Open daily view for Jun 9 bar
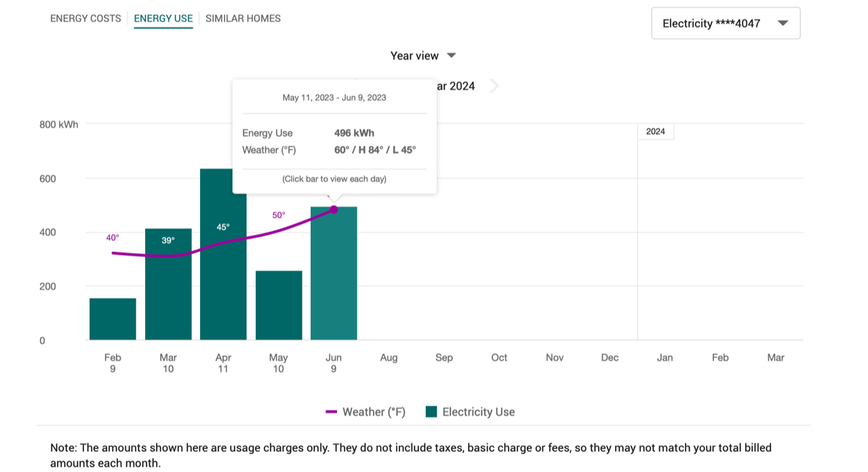The image size is (868, 472). 334,278
